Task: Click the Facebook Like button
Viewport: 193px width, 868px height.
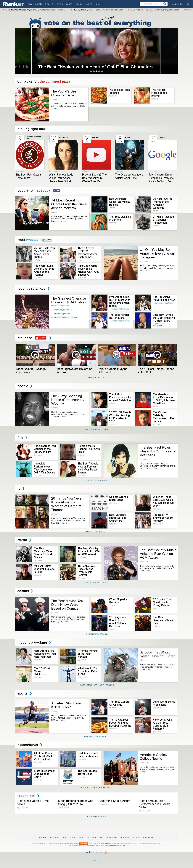Action: (x=57, y=190)
